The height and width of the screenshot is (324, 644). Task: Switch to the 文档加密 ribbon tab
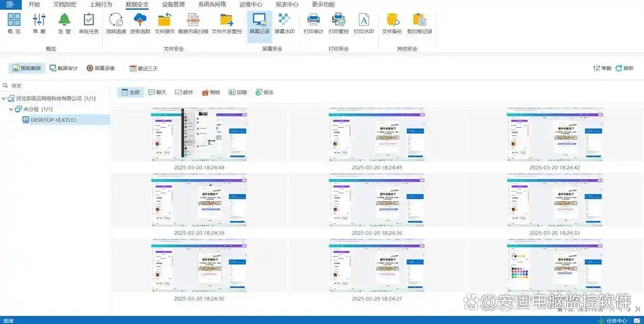(x=65, y=4)
